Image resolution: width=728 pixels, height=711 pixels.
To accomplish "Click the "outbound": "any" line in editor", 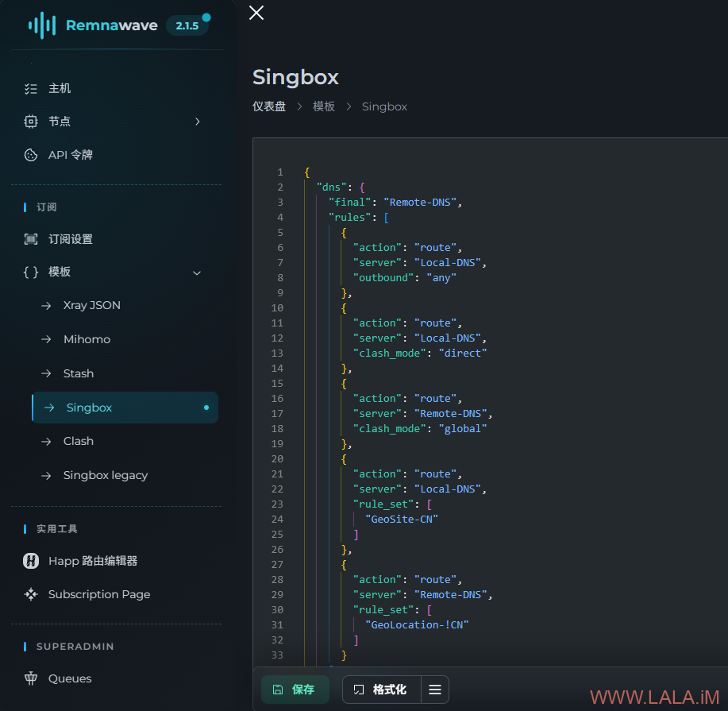I will tap(404, 278).
